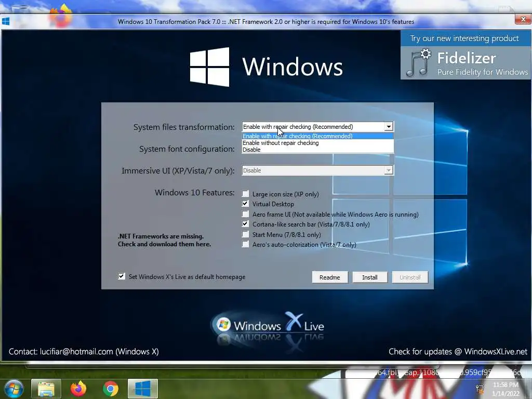Launch Firefox from the taskbar
Viewport: 532px width, 399px height.
click(78, 389)
